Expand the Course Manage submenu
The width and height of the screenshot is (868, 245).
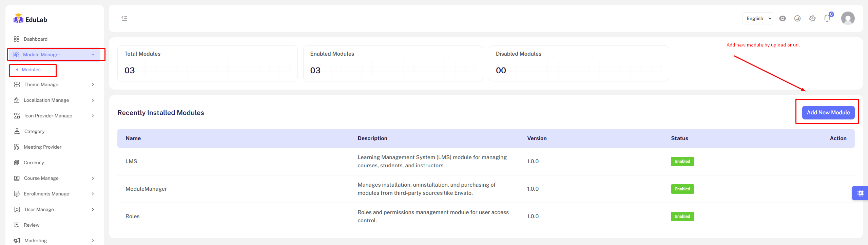(x=54, y=178)
